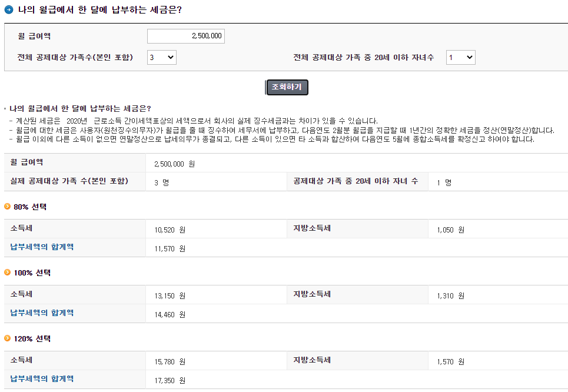Select the 17,350 원 total value

170,381
